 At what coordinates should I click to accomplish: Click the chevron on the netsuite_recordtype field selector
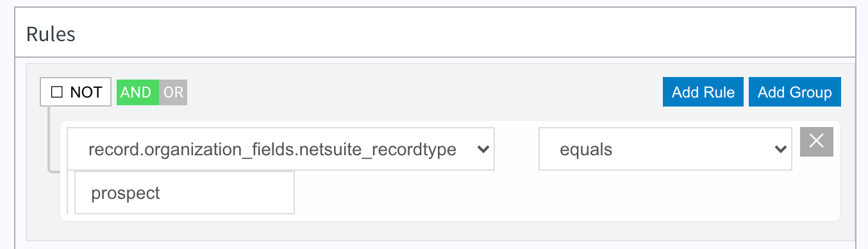point(483,150)
